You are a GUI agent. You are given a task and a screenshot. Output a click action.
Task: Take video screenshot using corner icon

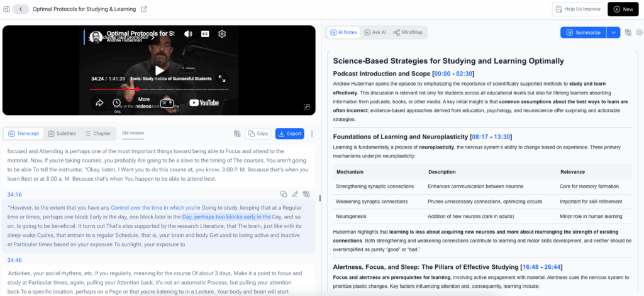coord(307,107)
